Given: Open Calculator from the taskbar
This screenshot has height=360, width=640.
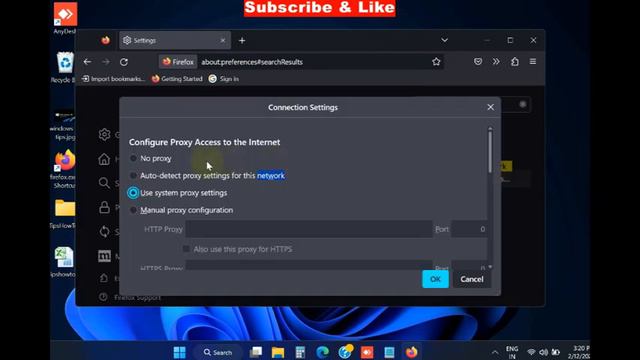Looking at the screenshot, I should (300, 352).
